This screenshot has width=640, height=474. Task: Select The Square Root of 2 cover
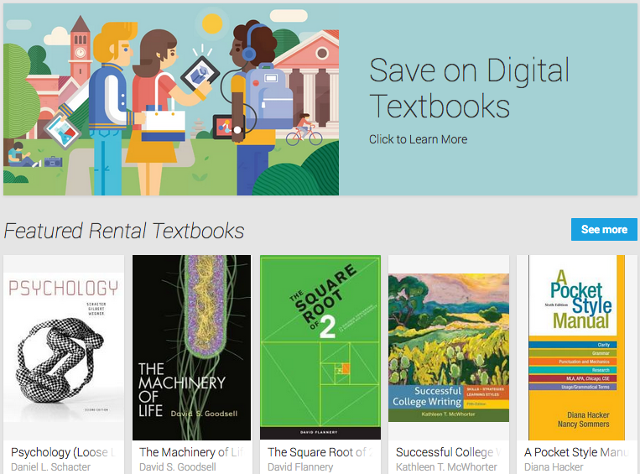pyautogui.click(x=320, y=347)
